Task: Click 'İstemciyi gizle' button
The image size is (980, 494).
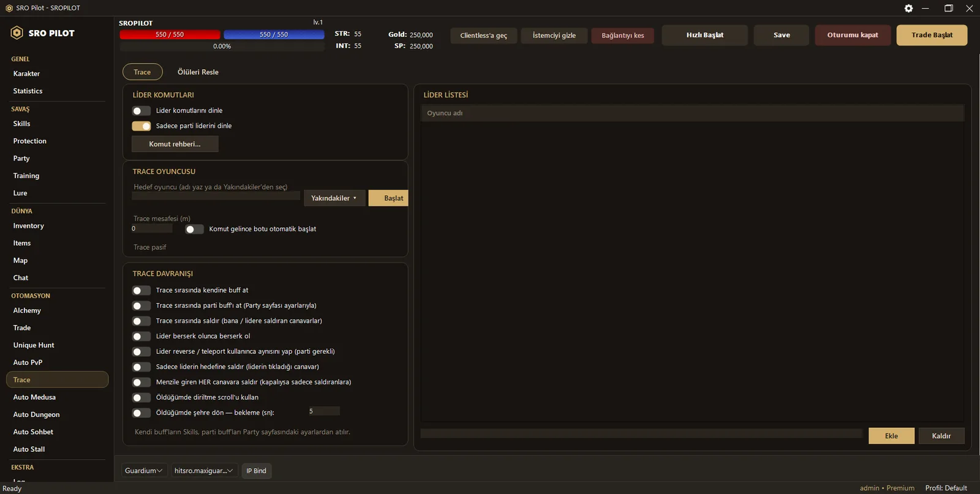Action: point(554,36)
